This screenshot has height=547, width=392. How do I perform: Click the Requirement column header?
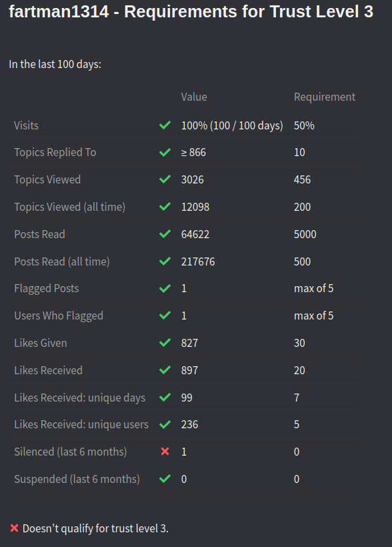click(325, 97)
